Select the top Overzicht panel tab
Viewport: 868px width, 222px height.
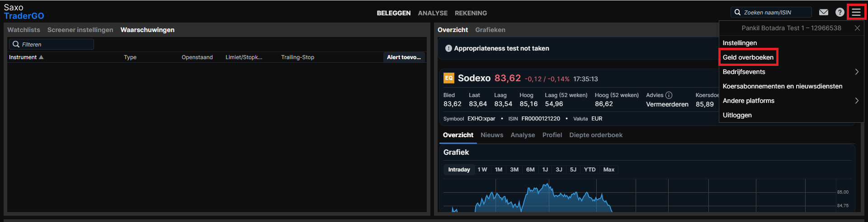click(x=453, y=30)
